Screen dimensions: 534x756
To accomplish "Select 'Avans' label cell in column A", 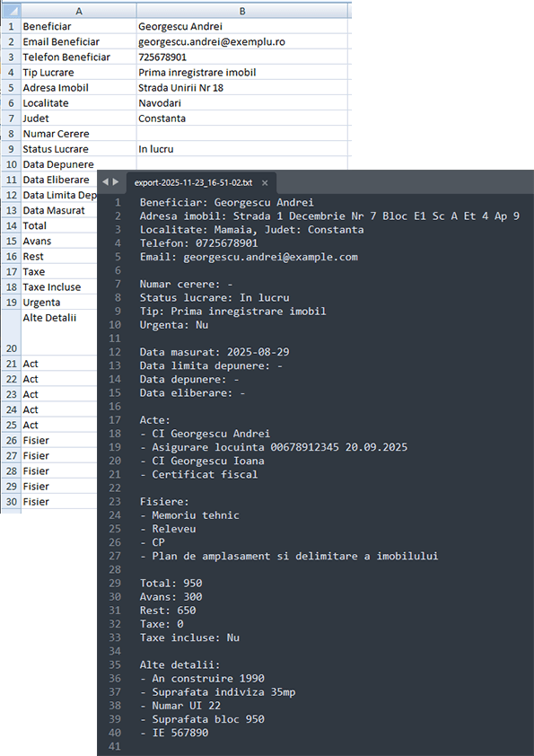I will click(59, 241).
